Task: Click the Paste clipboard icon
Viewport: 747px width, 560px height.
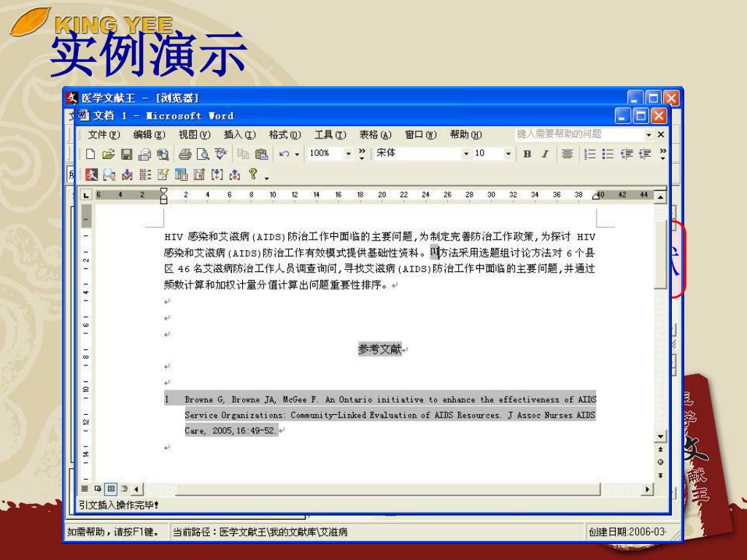Action: coord(261,154)
